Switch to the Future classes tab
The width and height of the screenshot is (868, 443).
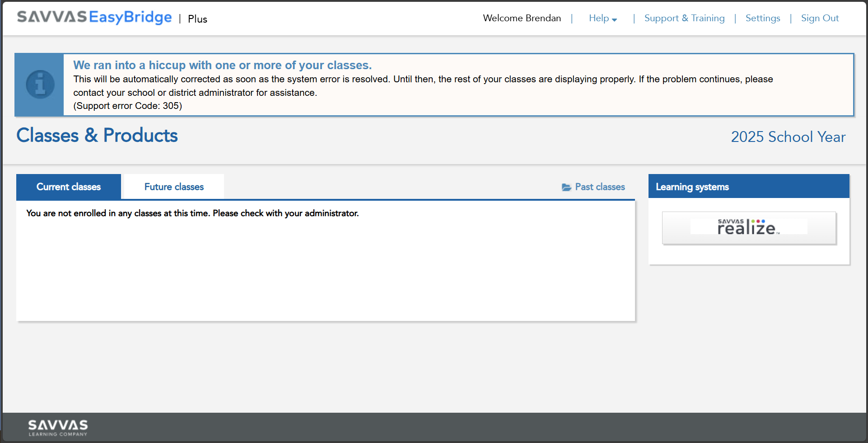pos(173,186)
